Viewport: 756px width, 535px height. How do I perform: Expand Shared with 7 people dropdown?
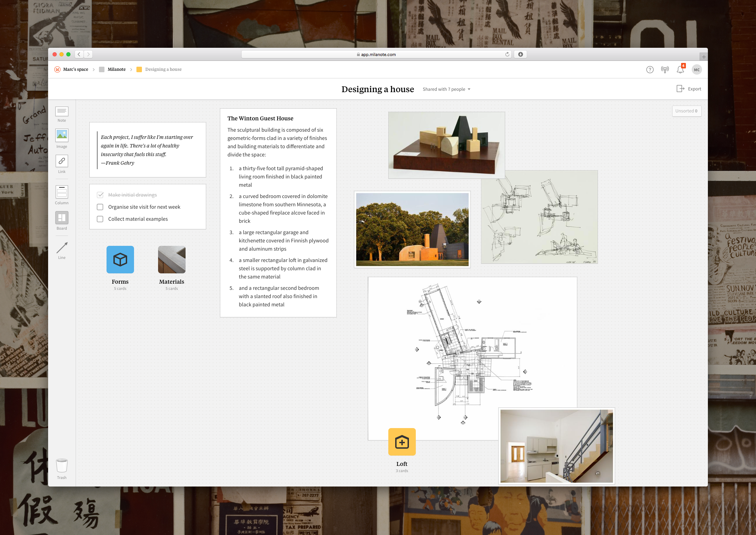point(446,89)
